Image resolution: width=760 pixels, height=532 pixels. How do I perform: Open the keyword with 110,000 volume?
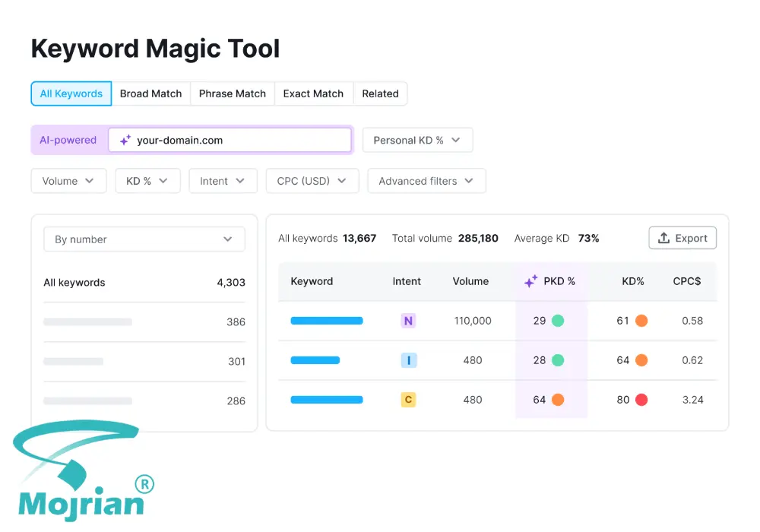[x=327, y=321]
